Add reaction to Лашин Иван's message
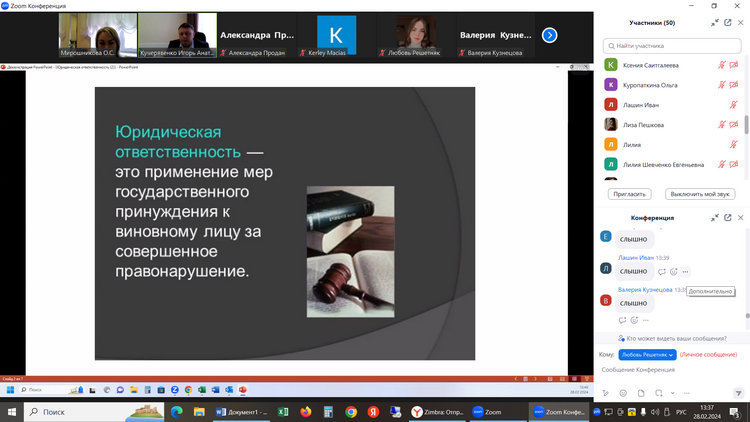The width and height of the screenshot is (750, 422). click(x=674, y=272)
